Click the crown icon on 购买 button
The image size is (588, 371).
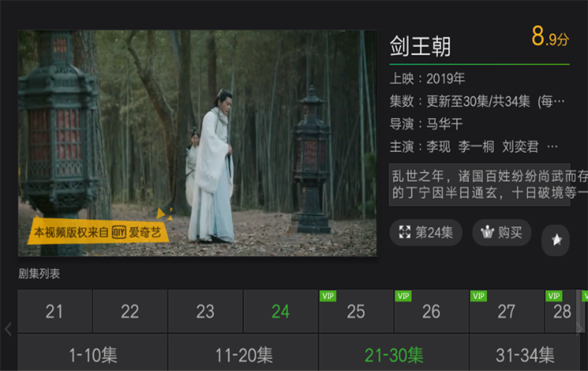point(488,232)
